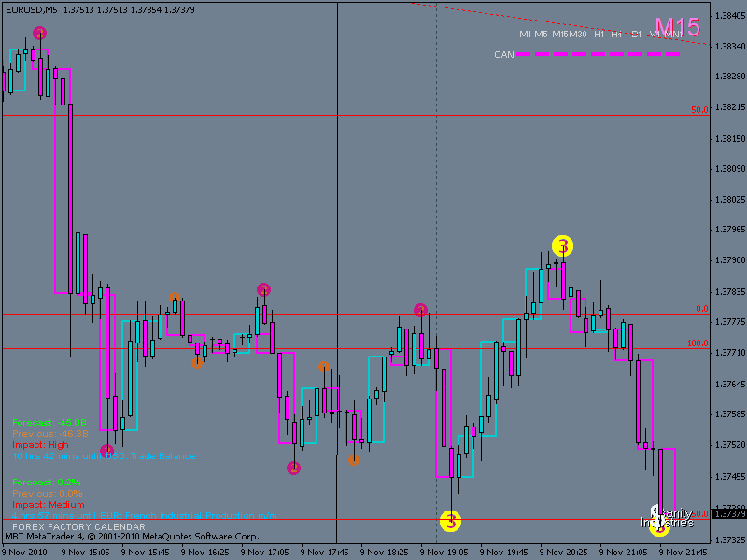Click the 9 Nov 20:25 time axis label
The width and height of the screenshot is (747, 560).
click(564, 553)
